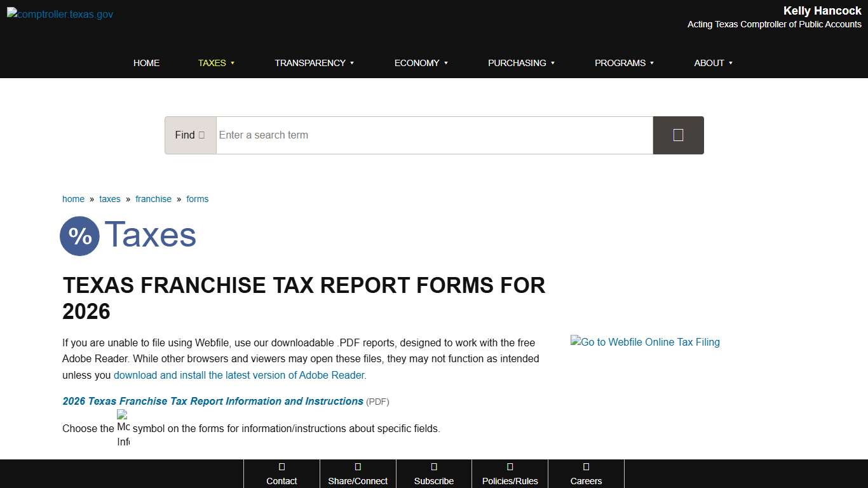Click inside the search term field
The height and width of the screenshot is (488, 868).
tap(434, 135)
